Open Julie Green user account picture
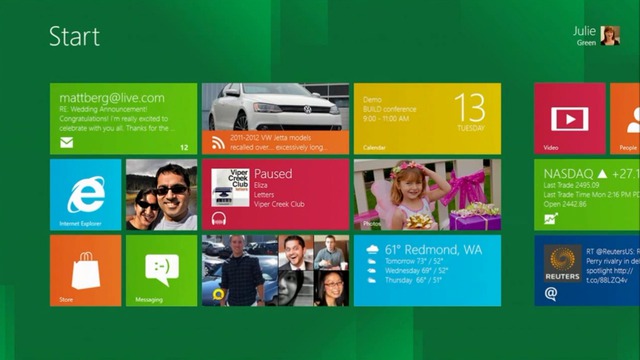This screenshot has width=640, height=360. 610,36
